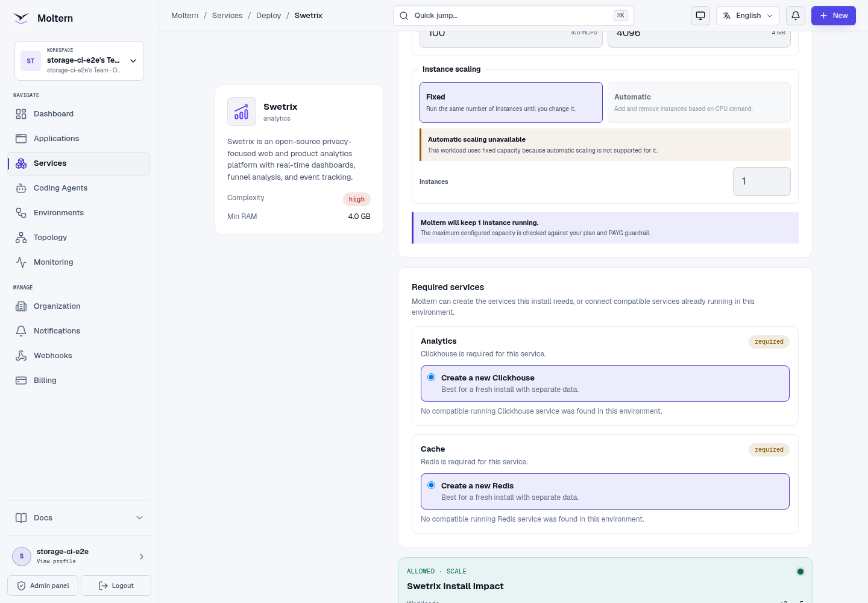Viewport: 868px width, 603px height.
Task: Open Topology in sidebar
Action: (79, 238)
